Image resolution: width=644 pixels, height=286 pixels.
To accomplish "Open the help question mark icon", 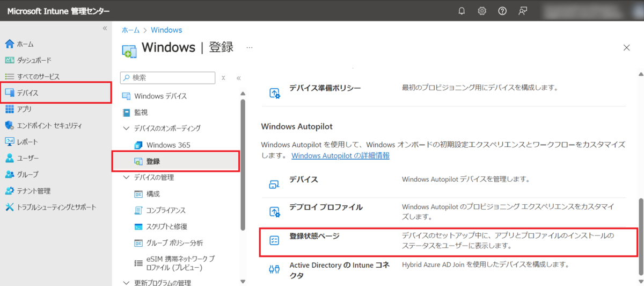I will tap(502, 11).
